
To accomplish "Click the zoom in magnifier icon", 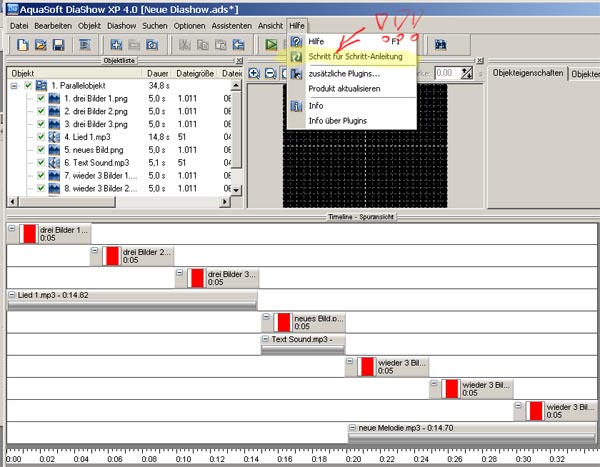I will [254, 73].
